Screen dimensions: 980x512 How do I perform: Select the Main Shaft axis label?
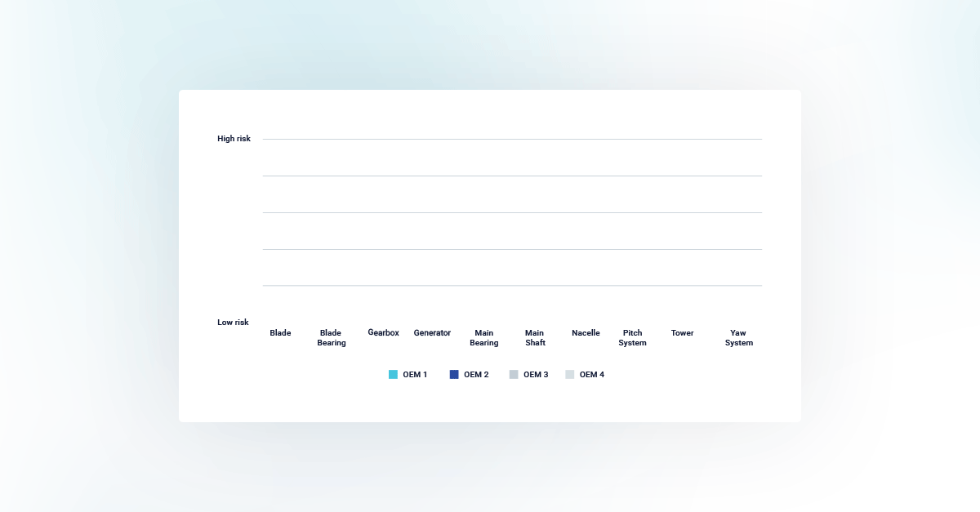tap(535, 338)
